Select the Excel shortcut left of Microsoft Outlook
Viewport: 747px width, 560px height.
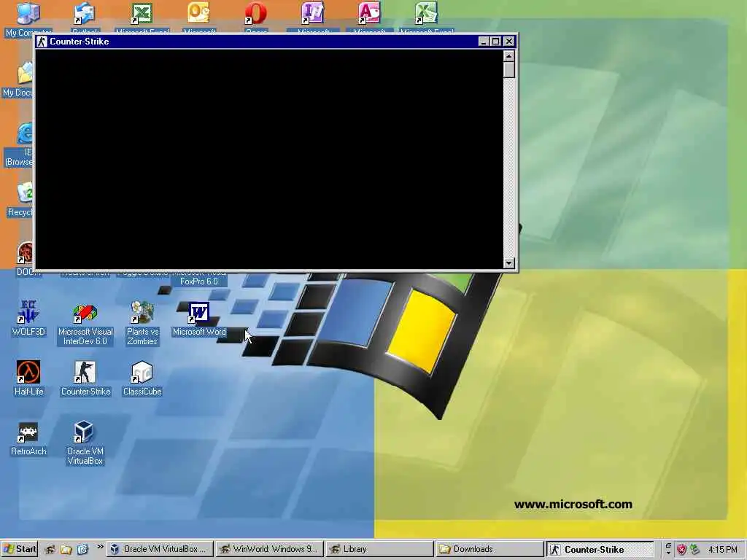[x=142, y=13]
